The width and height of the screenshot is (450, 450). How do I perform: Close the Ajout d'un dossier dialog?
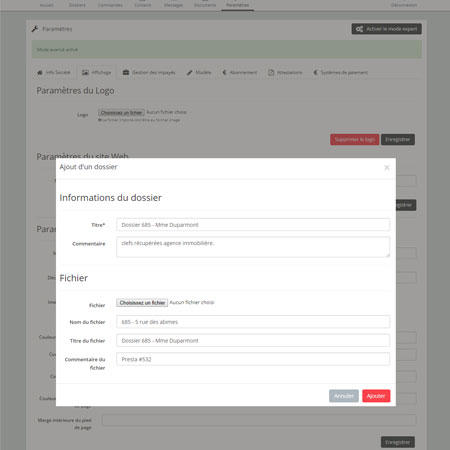[387, 167]
